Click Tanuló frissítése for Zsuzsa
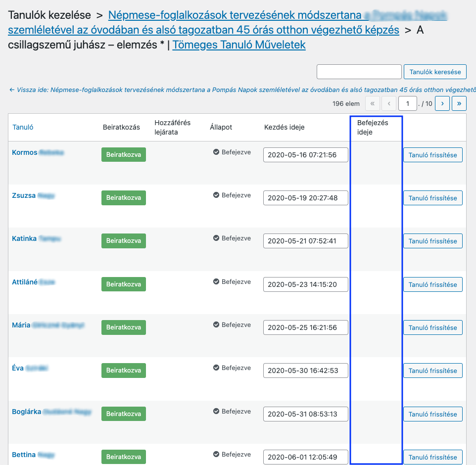The width and height of the screenshot is (476, 465). pos(432,198)
